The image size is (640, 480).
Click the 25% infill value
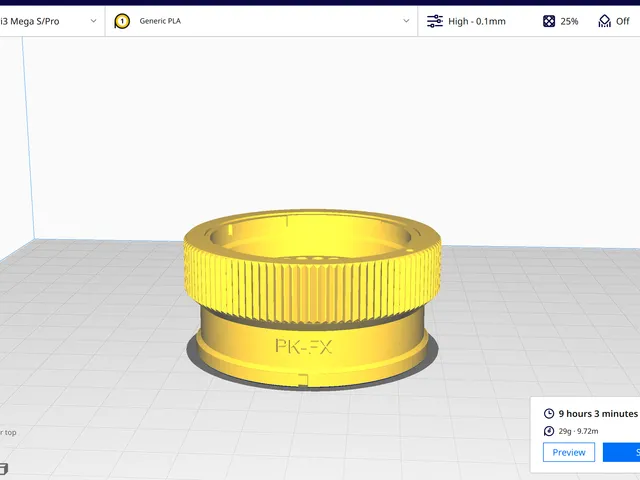click(569, 21)
